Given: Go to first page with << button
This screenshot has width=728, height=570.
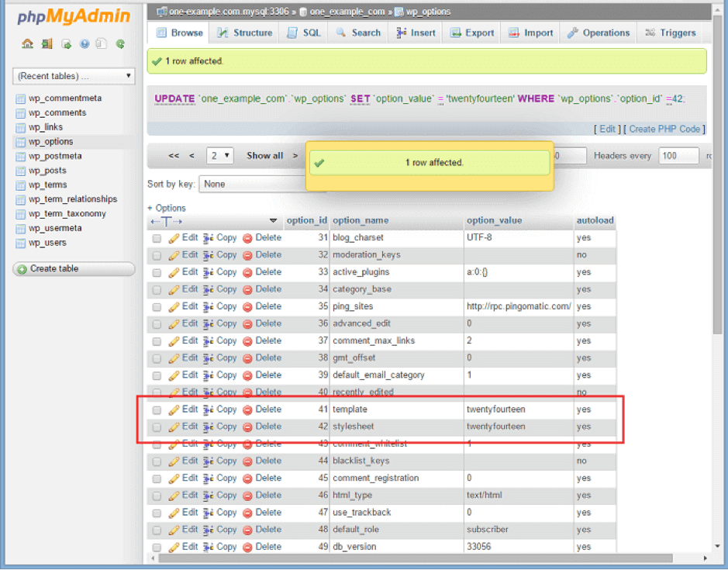Looking at the screenshot, I should coord(174,156).
